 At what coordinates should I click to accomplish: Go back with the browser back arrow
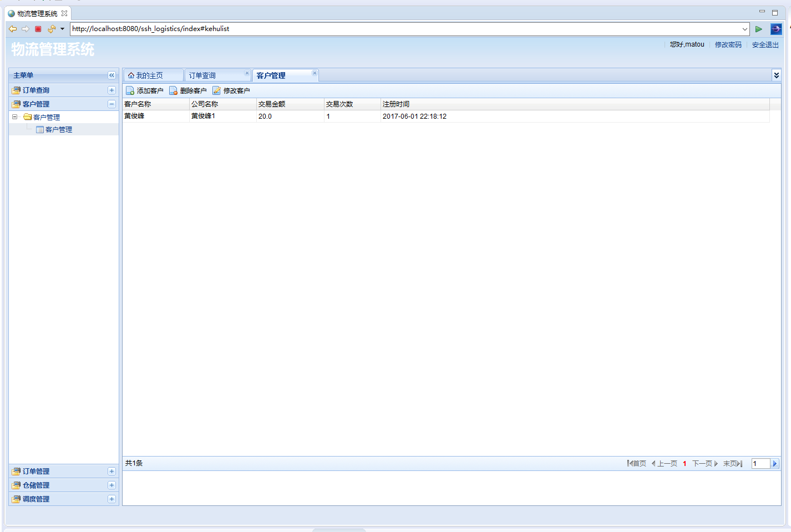click(x=13, y=29)
